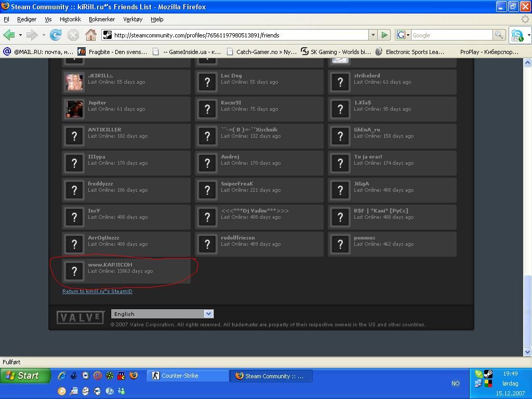The width and height of the screenshot is (532, 399).
Task: Switch to the Counter-Strike taskbar window
Action: point(188,376)
